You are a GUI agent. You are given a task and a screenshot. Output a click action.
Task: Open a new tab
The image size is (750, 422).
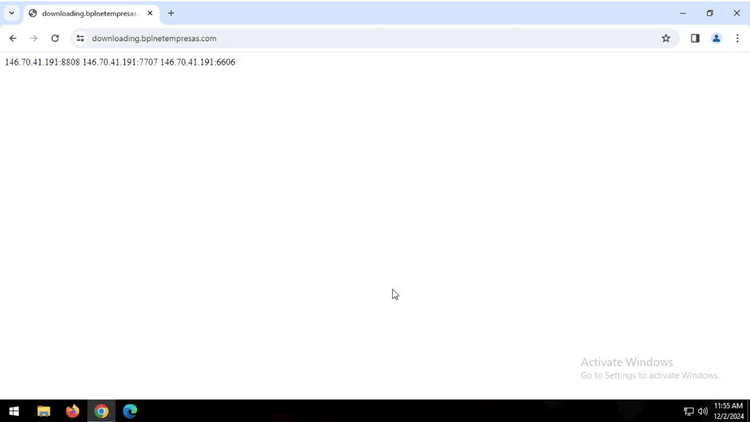point(171,13)
